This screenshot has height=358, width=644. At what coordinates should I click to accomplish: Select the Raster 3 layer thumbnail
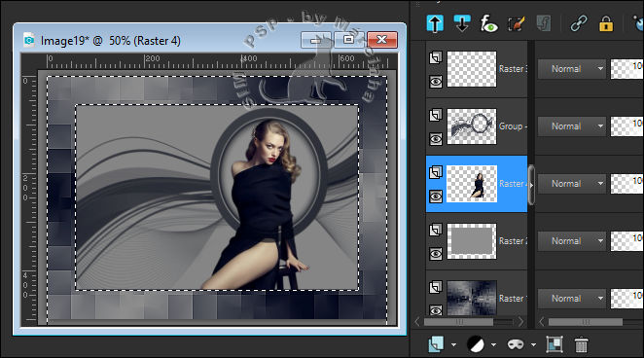click(x=472, y=69)
